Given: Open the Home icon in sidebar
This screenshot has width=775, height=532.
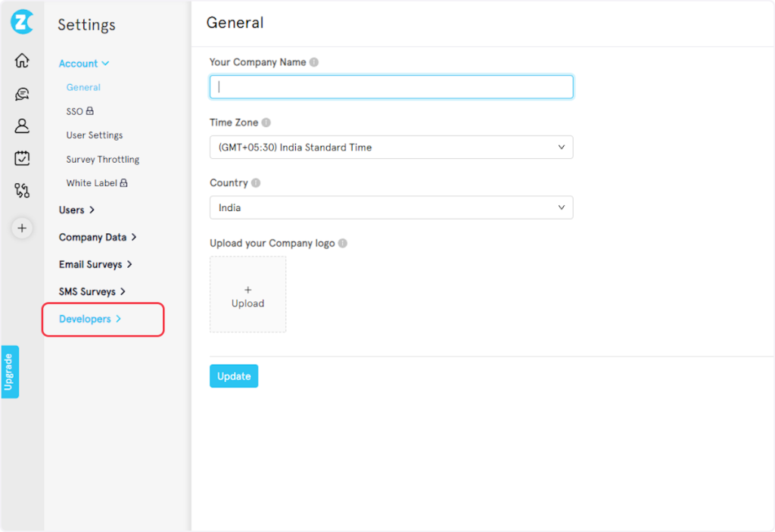Looking at the screenshot, I should click(22, 61).
